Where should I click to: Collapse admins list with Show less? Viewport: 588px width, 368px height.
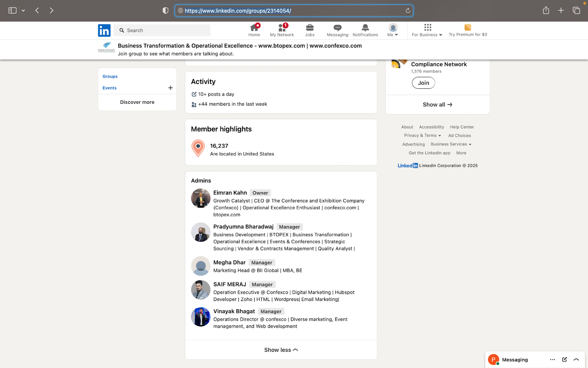[281, 350]
